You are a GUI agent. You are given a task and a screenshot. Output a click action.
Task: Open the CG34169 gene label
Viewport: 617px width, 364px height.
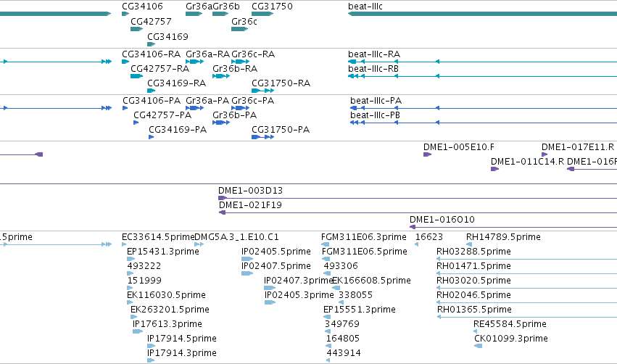click(x=167, y=36)
